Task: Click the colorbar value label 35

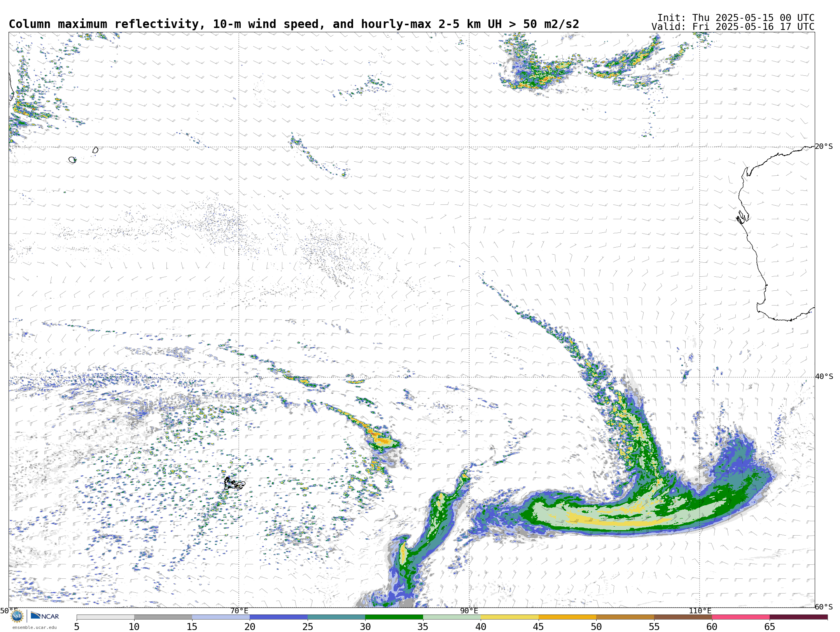Action: [x=423, y=627]
